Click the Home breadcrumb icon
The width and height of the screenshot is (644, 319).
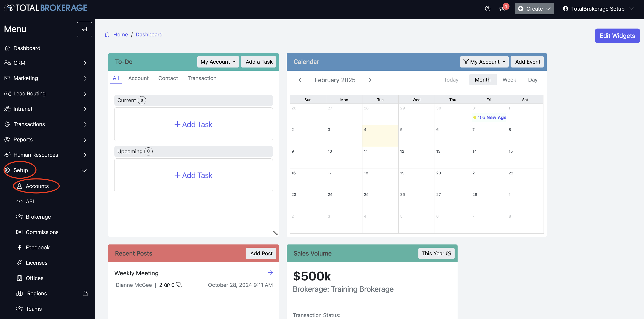(107, 34)
